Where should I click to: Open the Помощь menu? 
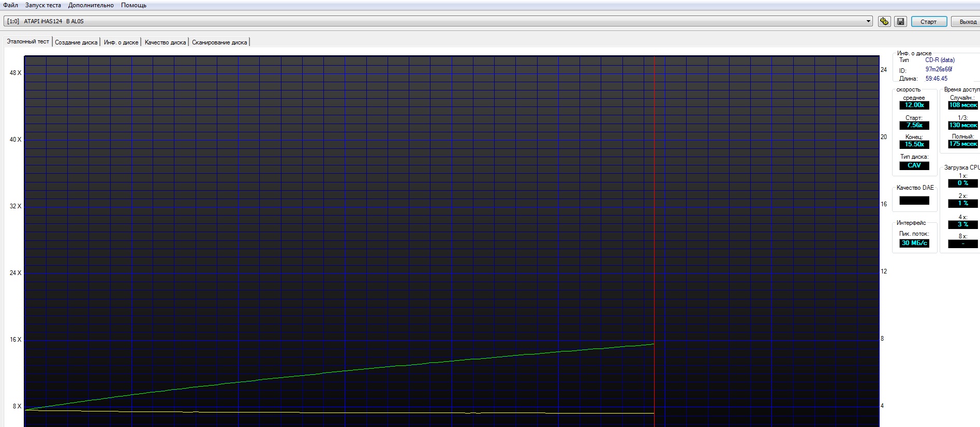pos(133,5)
